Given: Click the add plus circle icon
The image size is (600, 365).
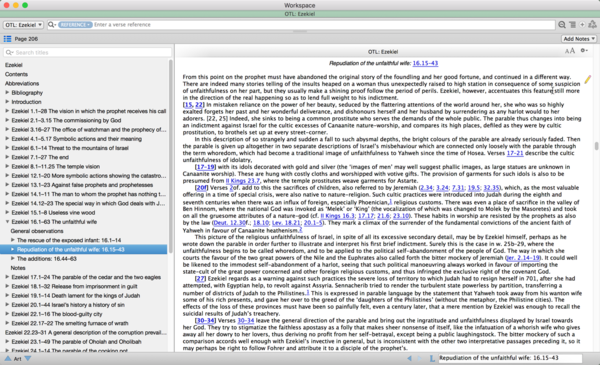Looking at the screenshot, I should [x=582, y=25].
